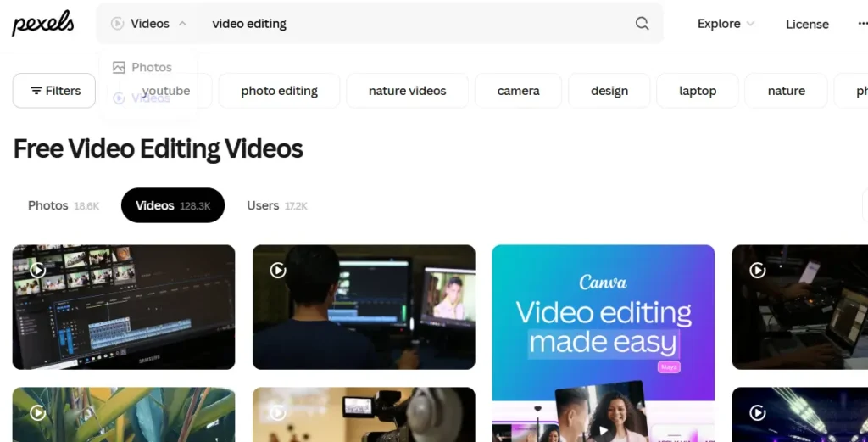The width and height of the screenshot is (868, 442).
Task: Play icon on Samsung timeline video
Action: pyautogui.click(x=37, y=271)
